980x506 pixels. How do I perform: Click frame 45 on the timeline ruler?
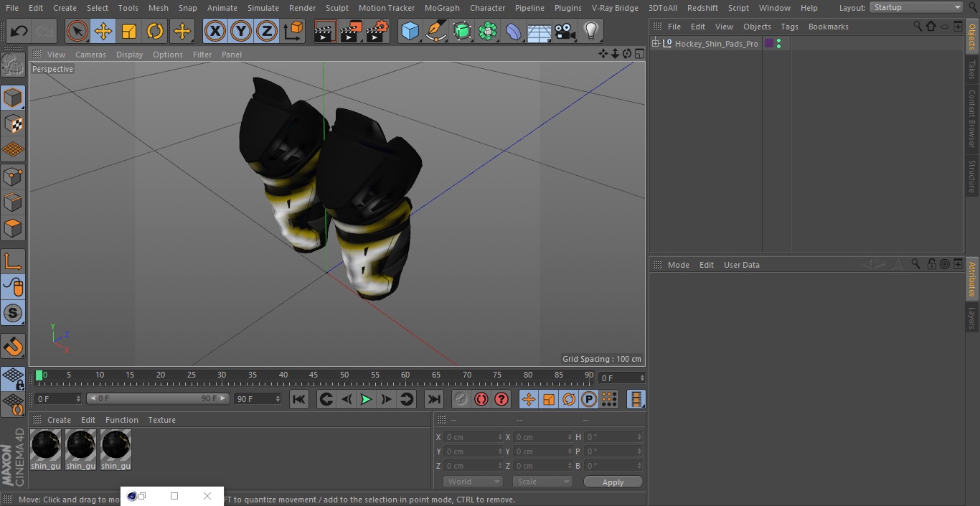(x=314, y=375)
